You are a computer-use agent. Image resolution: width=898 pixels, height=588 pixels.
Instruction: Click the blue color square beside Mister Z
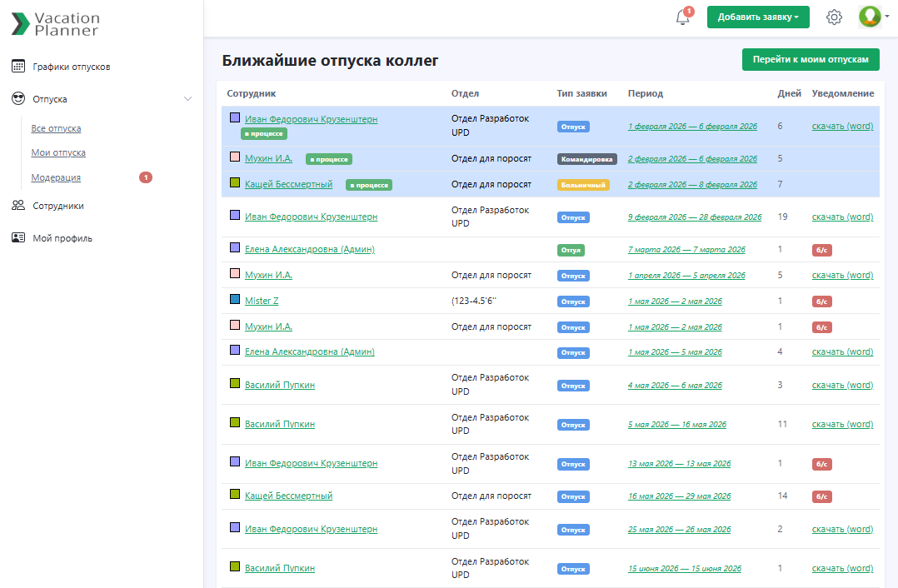point(235,300)
